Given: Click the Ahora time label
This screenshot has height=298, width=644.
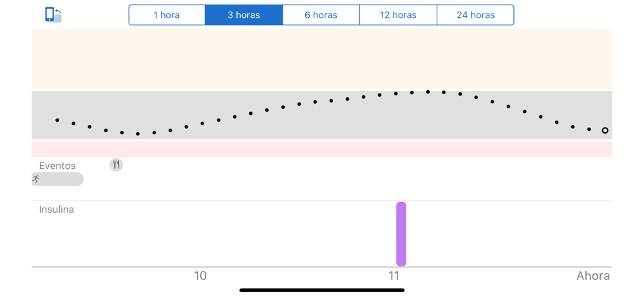Looking at the screenshot, I should [593, 276].
